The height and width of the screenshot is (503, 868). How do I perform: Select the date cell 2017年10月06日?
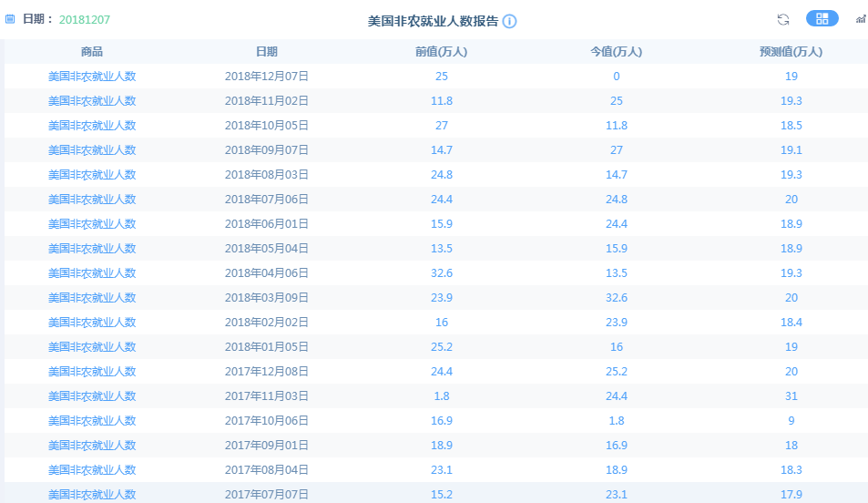tap(267, 420)
